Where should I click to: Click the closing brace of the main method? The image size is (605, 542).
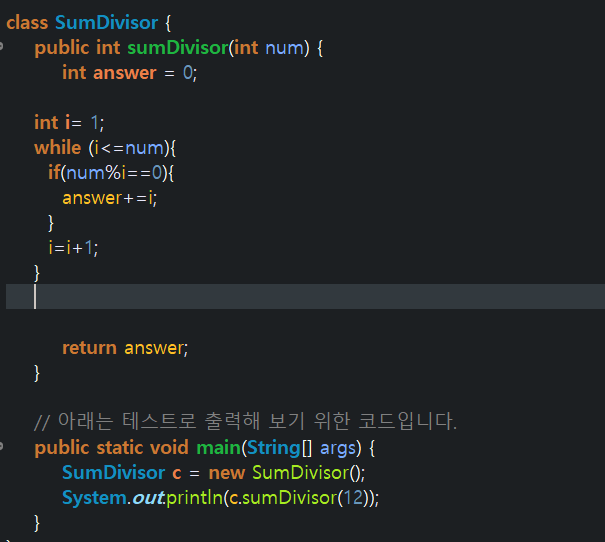tap(37, 523)
